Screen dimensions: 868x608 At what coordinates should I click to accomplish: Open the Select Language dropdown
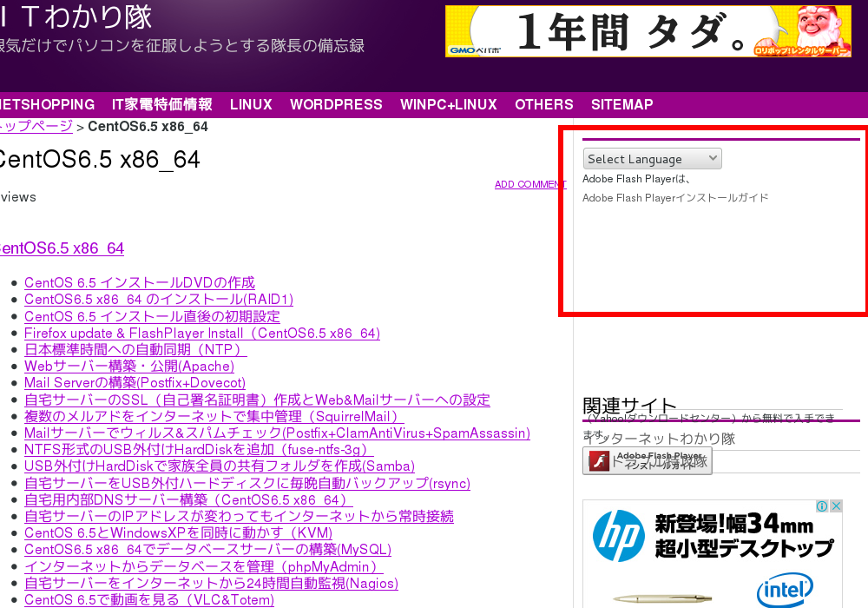[652, 159]
